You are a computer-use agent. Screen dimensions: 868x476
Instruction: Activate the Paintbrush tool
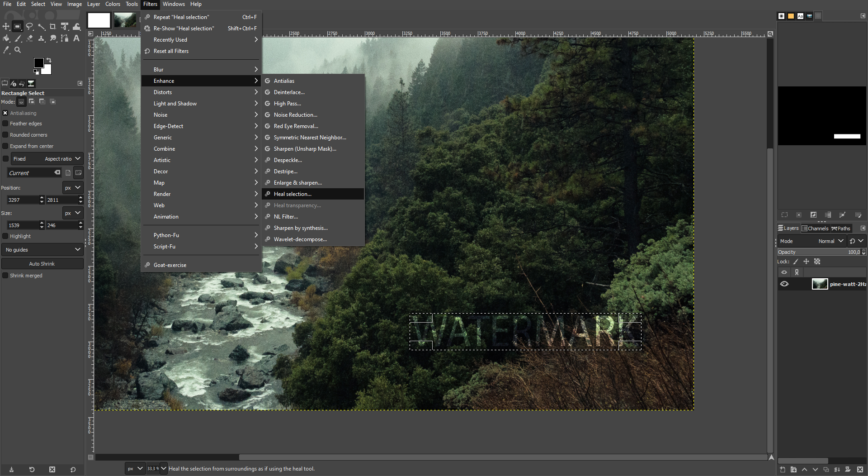coord(18,38)
